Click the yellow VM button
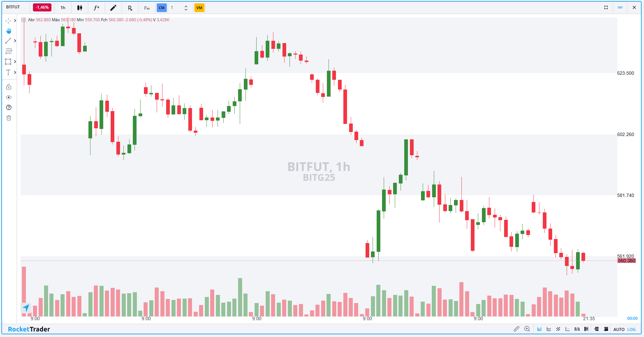Image resolution: width=644 pixels, height=337 pixels. 199,8
